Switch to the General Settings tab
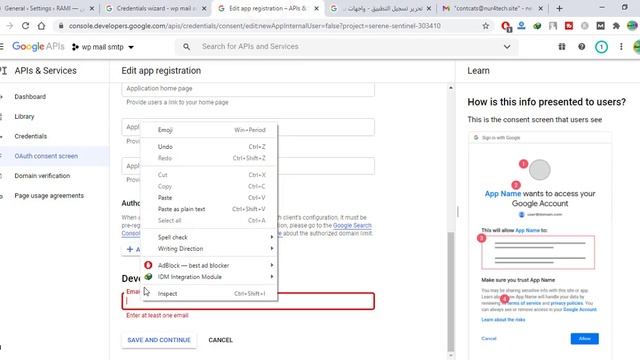 pos(45,8)
